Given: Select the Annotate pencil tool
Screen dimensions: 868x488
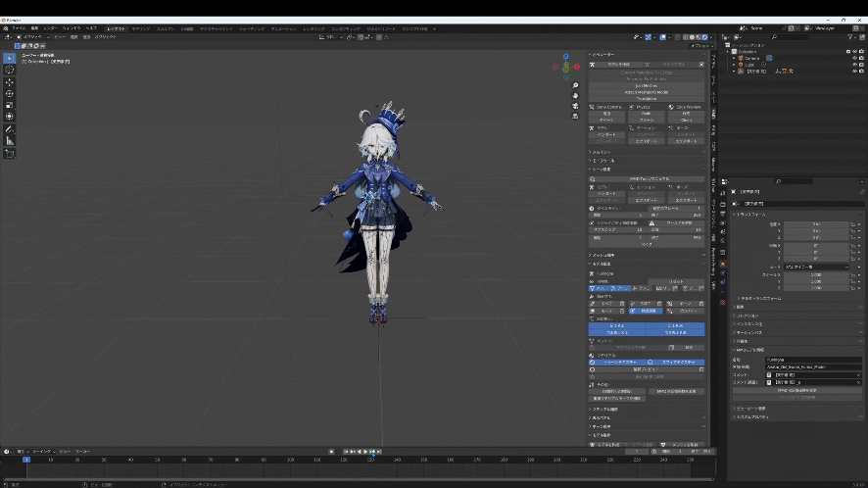Looking at the screenshot, I should coord(10,129).
